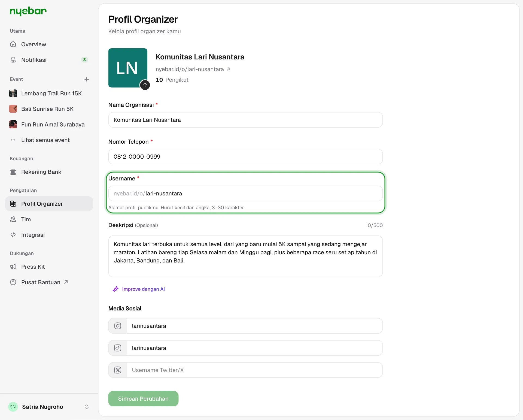Open the nyebar.id/o/lari-nusantara profile link
Screen dimensions: 523x420
pos(193,69)
